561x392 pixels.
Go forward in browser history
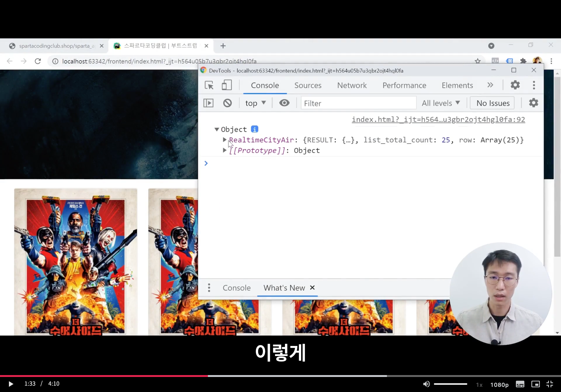[24, 61]
